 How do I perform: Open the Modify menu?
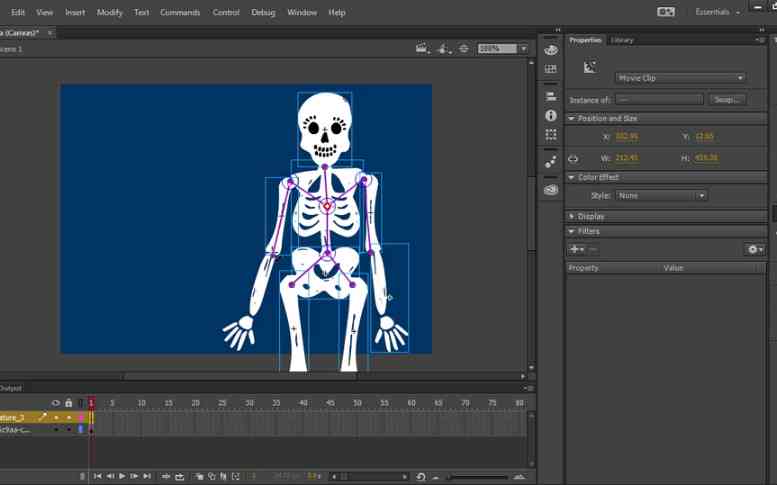(110, 12)
